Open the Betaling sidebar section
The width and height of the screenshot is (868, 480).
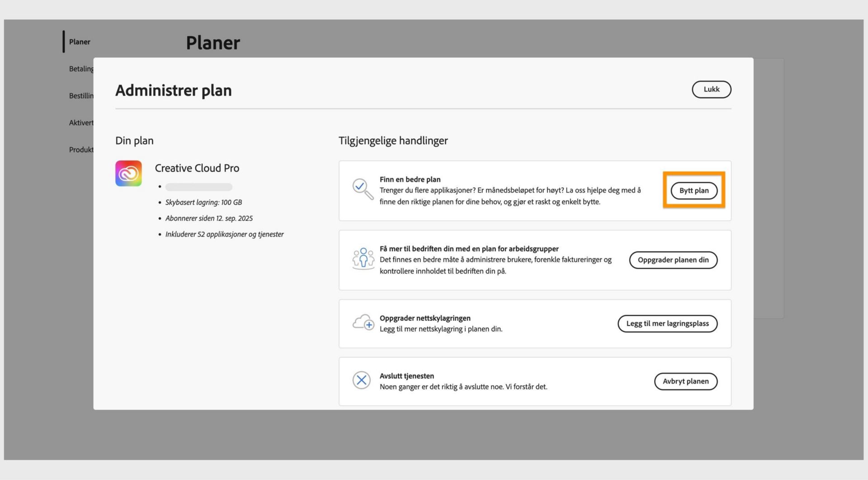click(x=81, y=69)
